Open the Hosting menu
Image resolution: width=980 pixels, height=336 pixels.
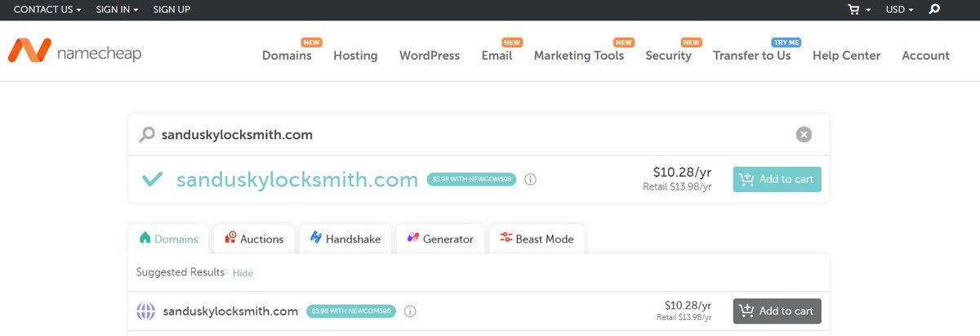click(x=355, y=56)
